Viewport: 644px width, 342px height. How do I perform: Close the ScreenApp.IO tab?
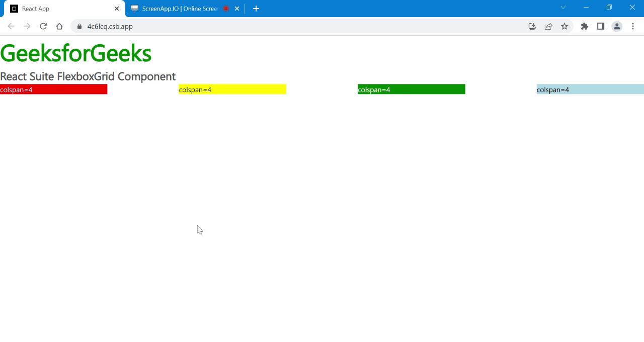click(x=237, y=9)
